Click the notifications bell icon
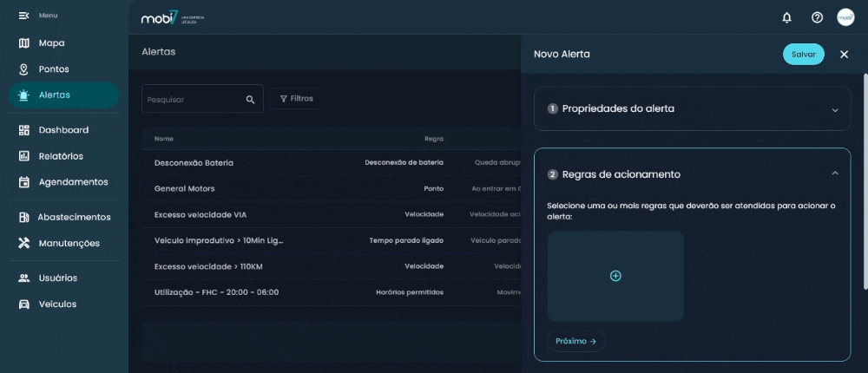 click(x=787, y=17)
